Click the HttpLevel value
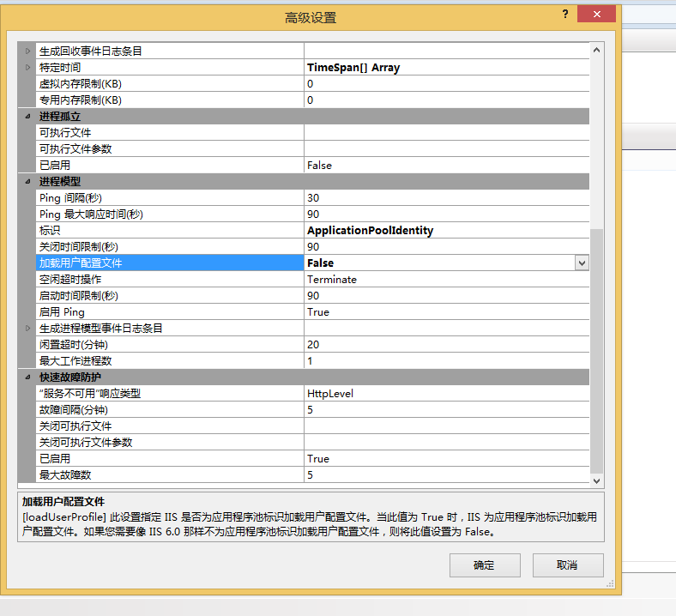The image size is (676, 616). [x=330, y=394]
